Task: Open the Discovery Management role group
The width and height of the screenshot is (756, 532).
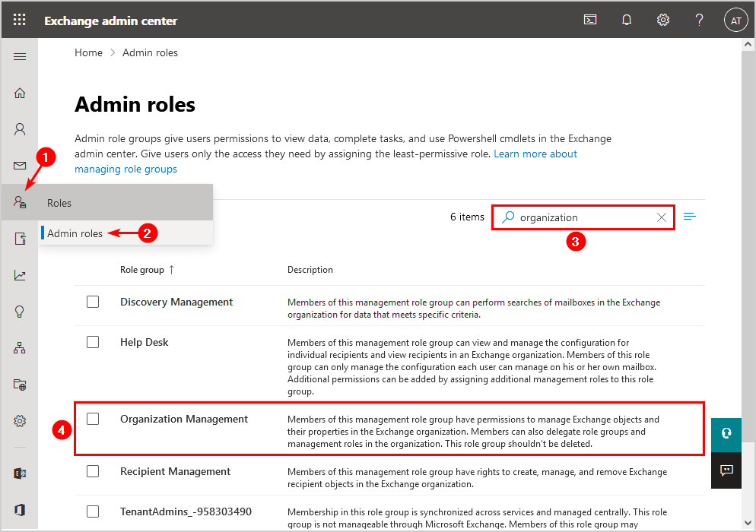Action: pos(176,302)
